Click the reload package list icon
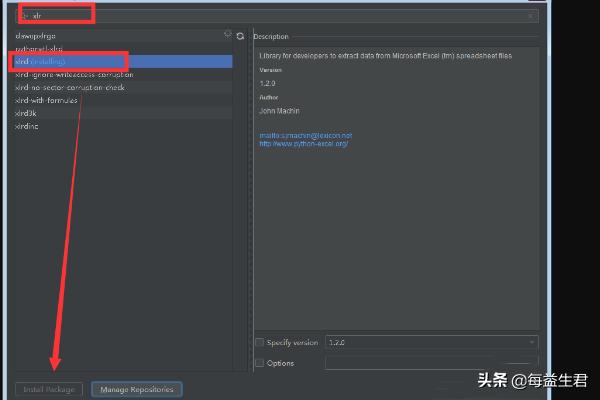600x400 pixels. pos(240,36)
